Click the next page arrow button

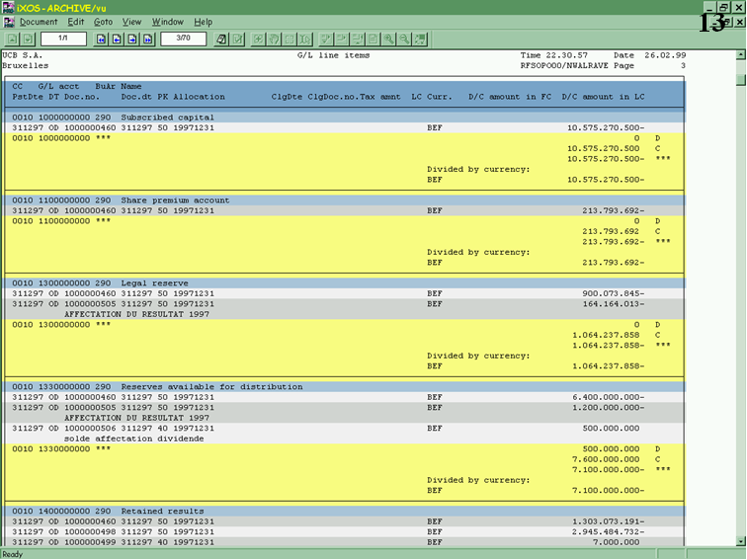[x=132, y=39]
